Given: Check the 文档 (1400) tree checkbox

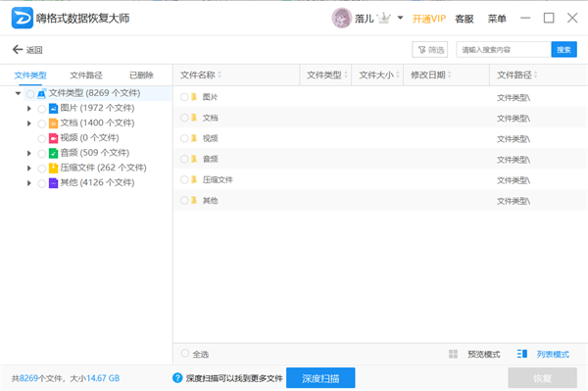Looking at the screenshot, I should [x=41, y=123].
